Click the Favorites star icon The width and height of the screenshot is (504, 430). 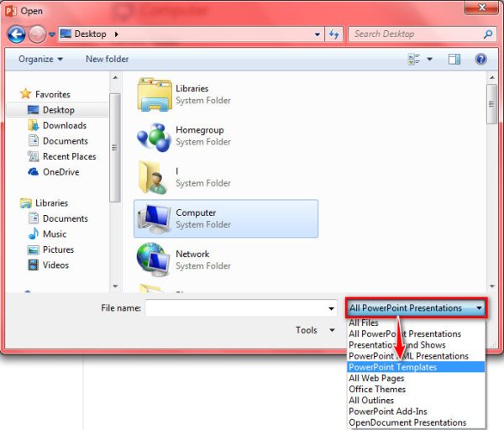pos(25,94)
